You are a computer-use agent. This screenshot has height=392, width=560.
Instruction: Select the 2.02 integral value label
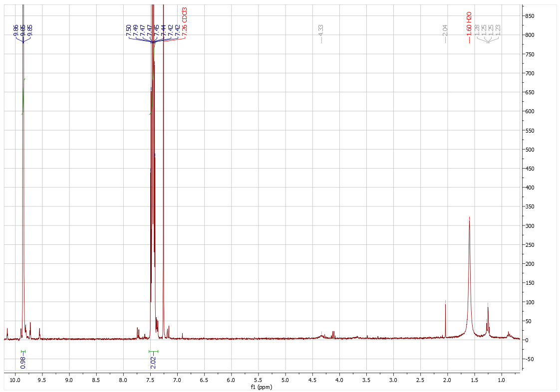(x=153, y=362)
